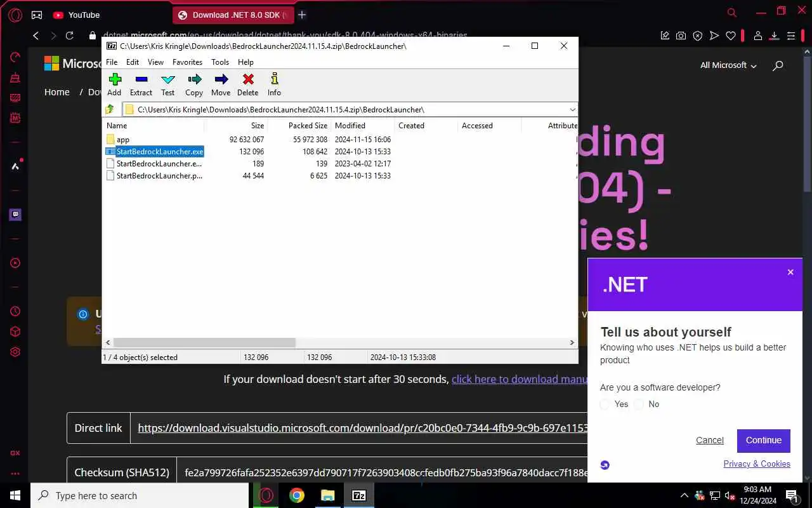
Task: Open Opera sidebar settings gear icon
Action: coord(15,352)
